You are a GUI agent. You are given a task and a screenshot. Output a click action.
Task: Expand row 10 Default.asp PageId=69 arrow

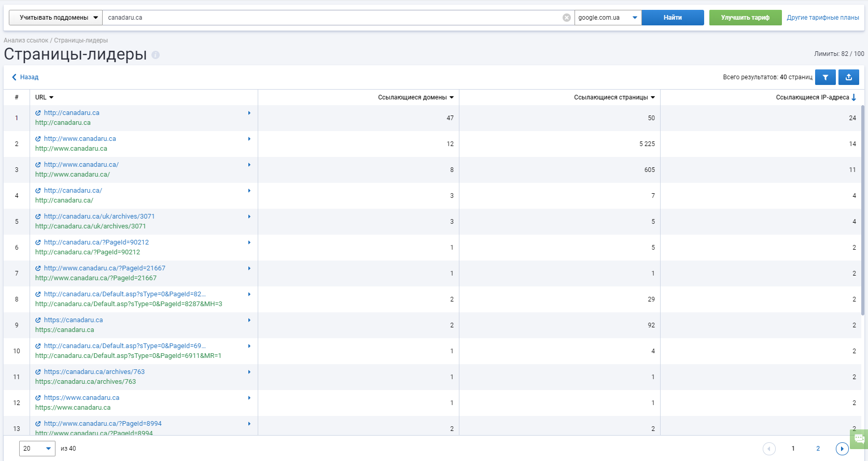pyautogui.click(x=249, y=346)
